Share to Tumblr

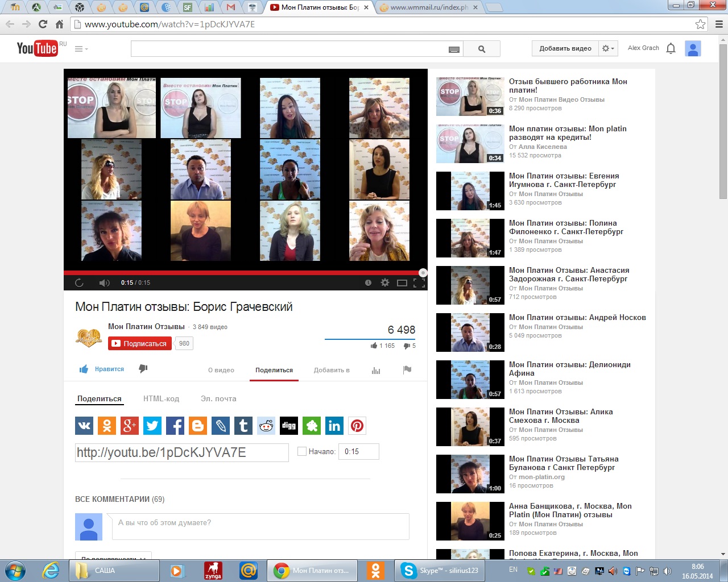pos(243,426)
